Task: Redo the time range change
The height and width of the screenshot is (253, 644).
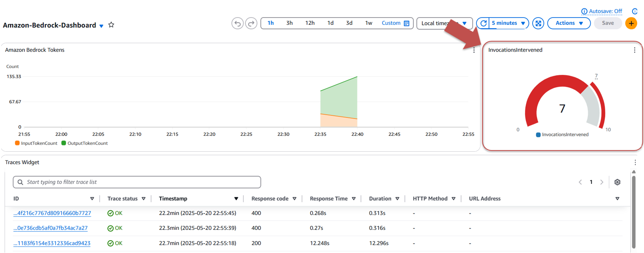Action: point(251,24)
